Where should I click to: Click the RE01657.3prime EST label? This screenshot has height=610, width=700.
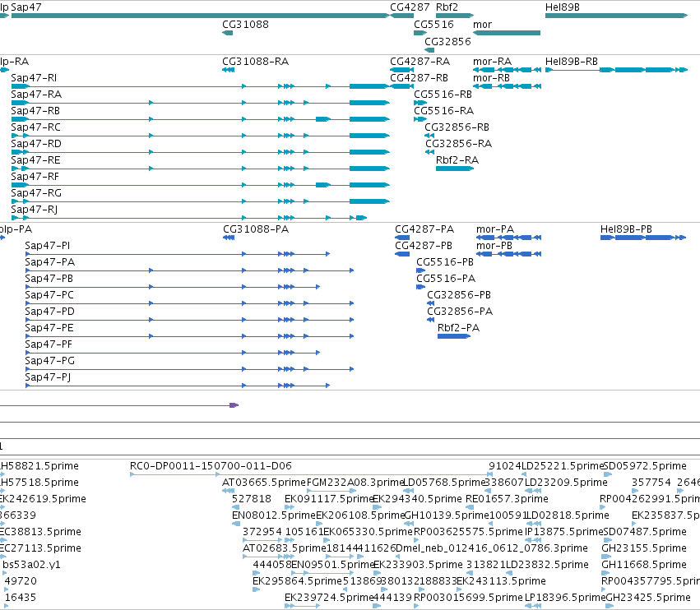pyautogui.click(x=507, y=499)
